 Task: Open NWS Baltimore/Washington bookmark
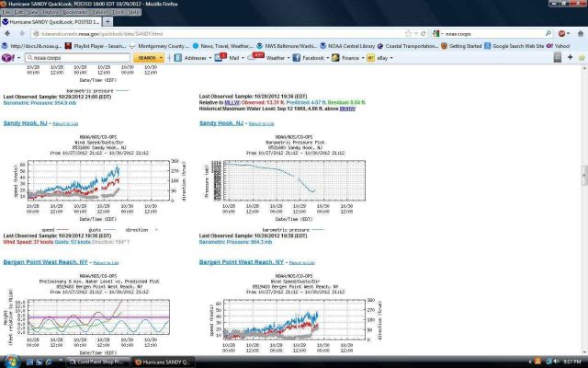tap(286, 46)
